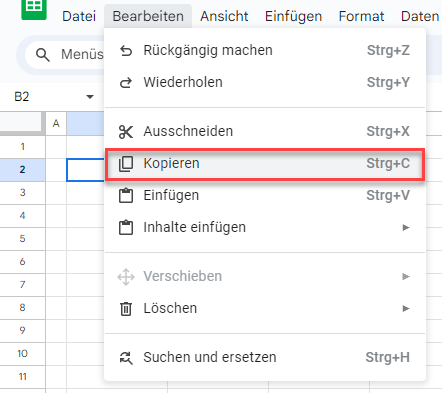
Task: Click the copy pages icon
Action: 126,164
